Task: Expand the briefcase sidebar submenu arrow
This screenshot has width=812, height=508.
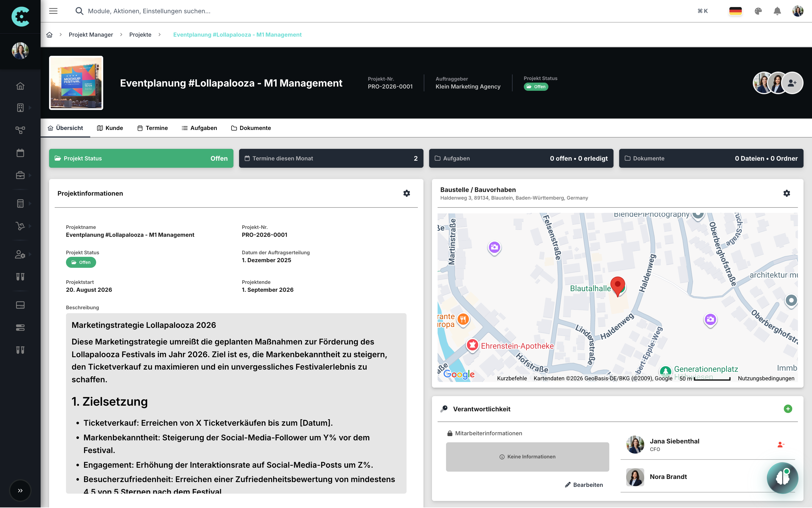Action: [x=30, y=175]
